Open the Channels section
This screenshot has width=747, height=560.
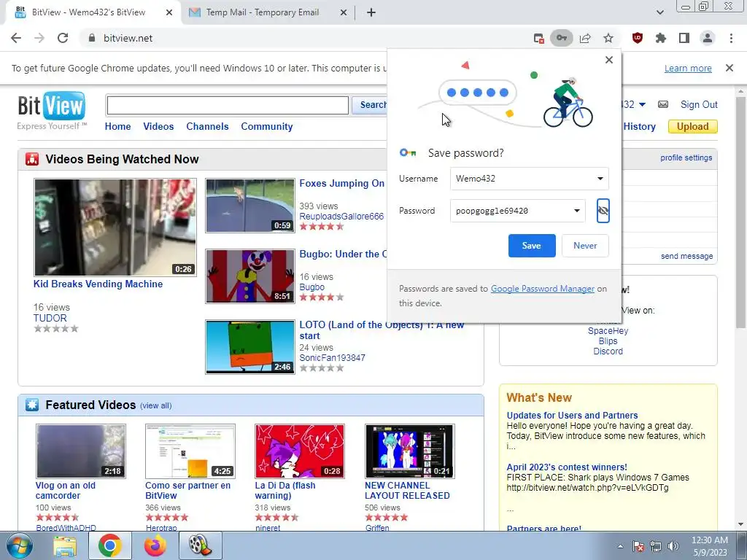tap(207, 126)
